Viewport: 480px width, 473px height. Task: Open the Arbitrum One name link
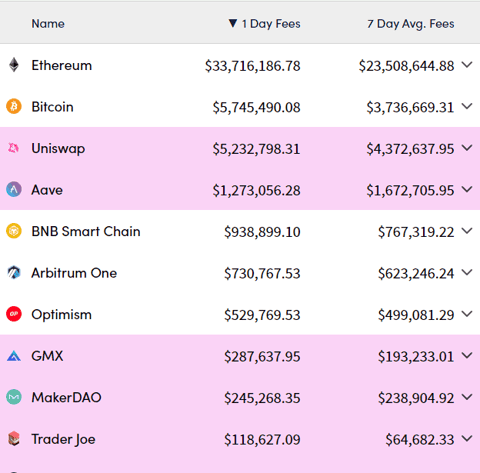point(74,273)
